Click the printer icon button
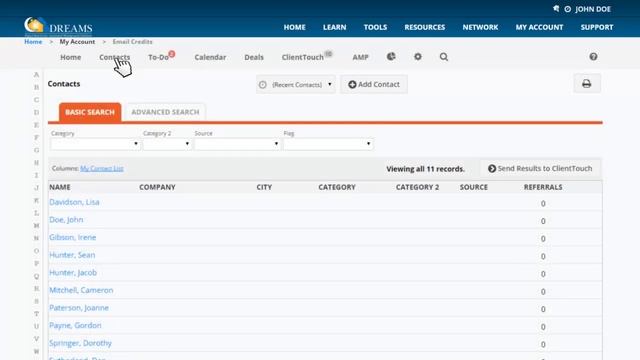Image resolution: width=640 pixels, height=360 pixels. coord(587,84)
